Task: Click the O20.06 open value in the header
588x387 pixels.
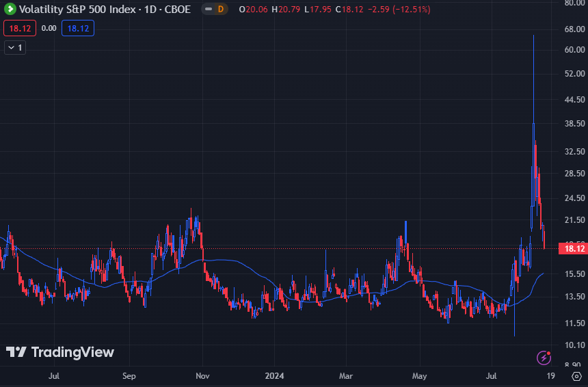Action: click(x=253, y=10)
